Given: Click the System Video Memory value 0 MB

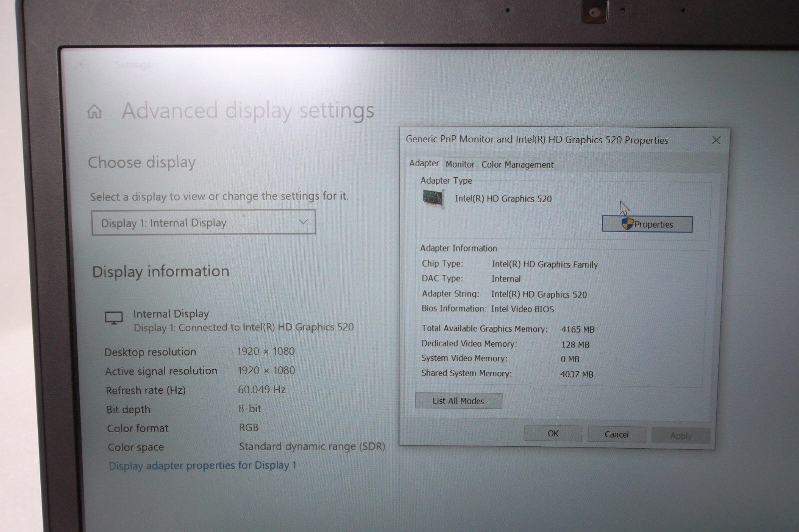Looking at the screenshot, I should pyautogui.click(x=570, y=359).
